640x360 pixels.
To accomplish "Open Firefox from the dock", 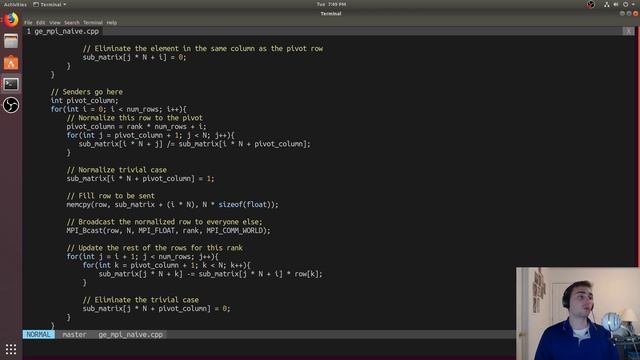I will 11,20.
